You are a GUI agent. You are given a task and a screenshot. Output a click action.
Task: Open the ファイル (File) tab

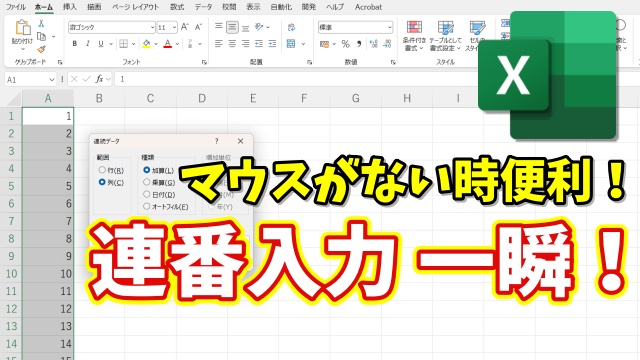coord(16,7)
